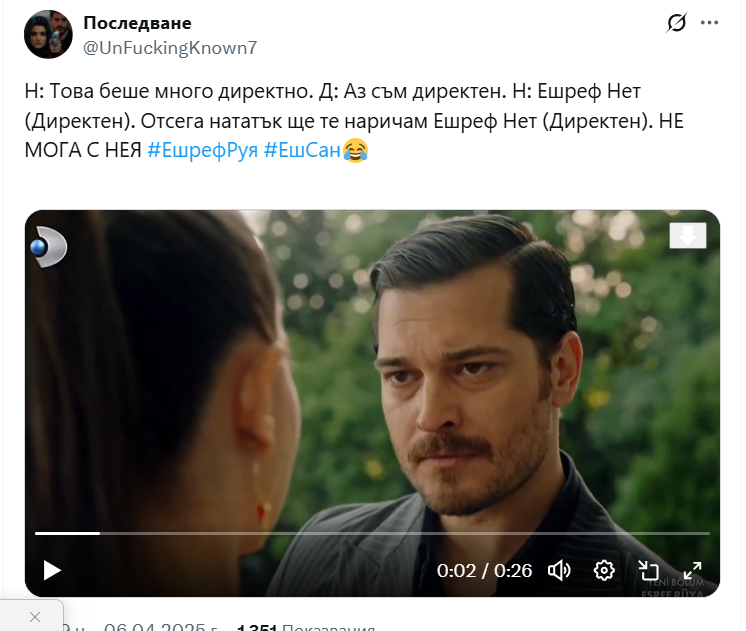Open the three-dots more options menu

pyautogui.click(x=709, y=22)
